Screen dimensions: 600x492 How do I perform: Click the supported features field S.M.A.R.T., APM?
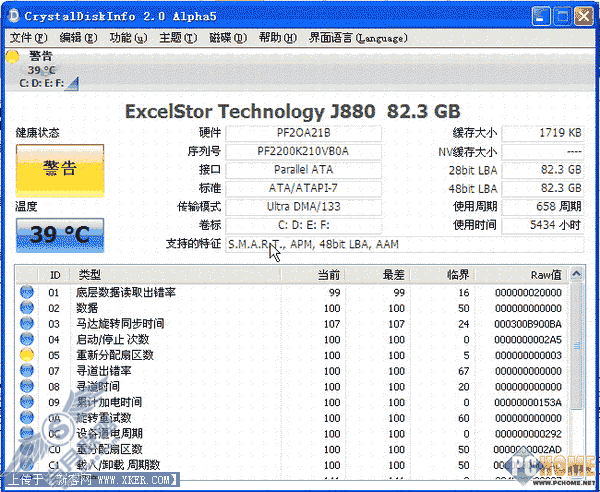pos(405,244)
